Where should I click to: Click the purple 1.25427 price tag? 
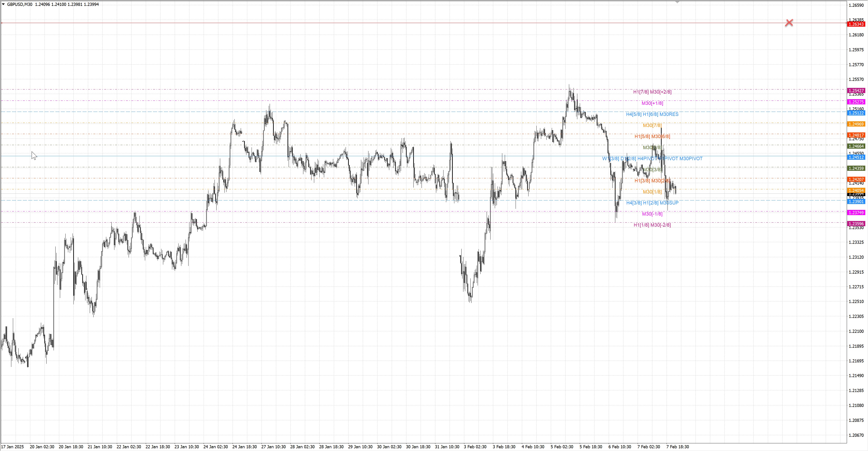856,91
